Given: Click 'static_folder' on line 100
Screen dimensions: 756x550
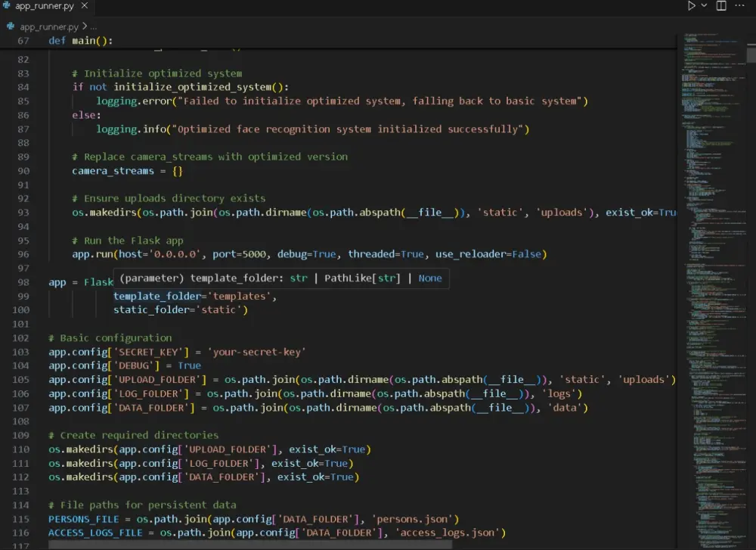Looking at the screenshot, I should 151,309.
